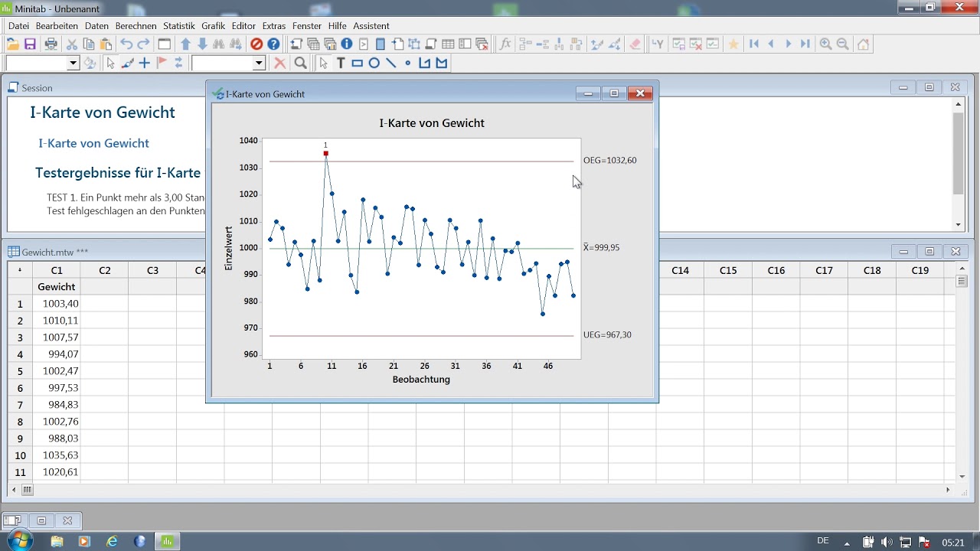Viewport: 980px width, 551px height.
Task: Select cell containing 1035,63
Action: click(57, 455)
